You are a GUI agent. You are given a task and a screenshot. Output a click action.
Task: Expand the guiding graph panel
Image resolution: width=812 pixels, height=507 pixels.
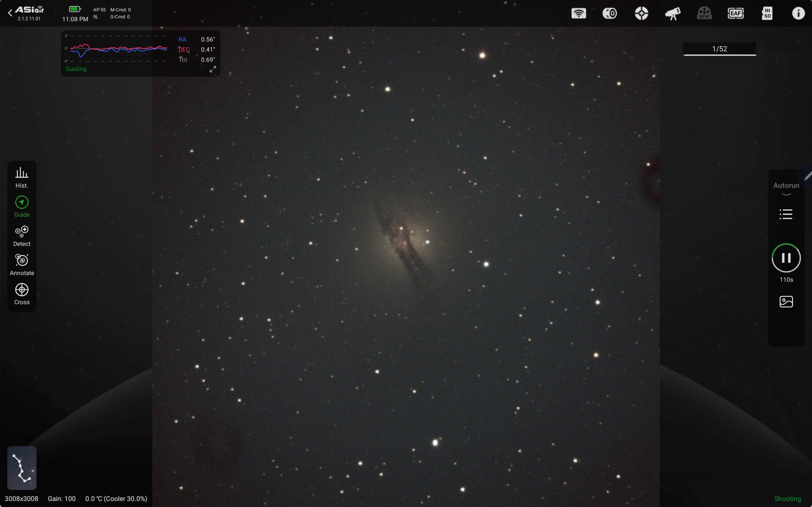pos(213,69)
